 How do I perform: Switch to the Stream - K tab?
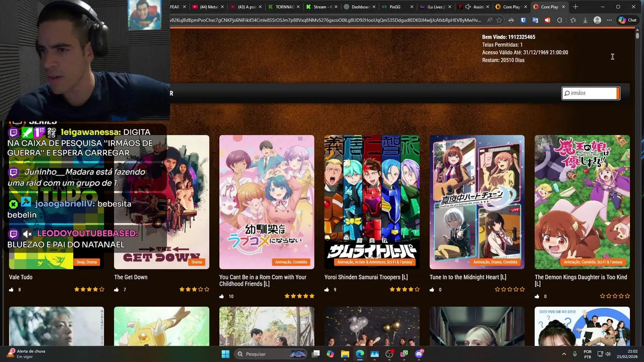(322, 7)
